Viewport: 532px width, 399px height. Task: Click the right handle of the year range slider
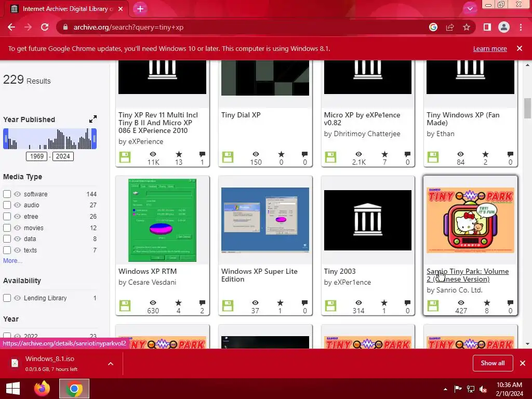[95, 139]
